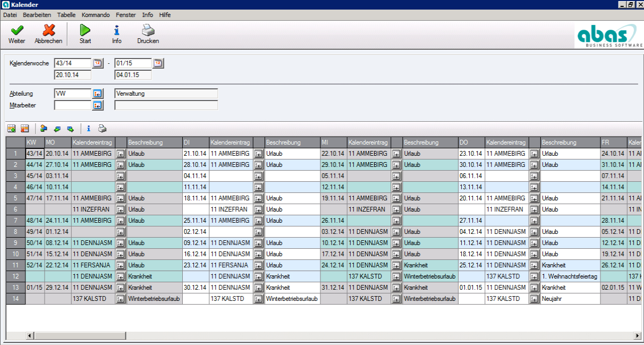Screen dimensions: 644x345
Task: Open calendar picker for start week 43/14
Action: coord(98,63)
